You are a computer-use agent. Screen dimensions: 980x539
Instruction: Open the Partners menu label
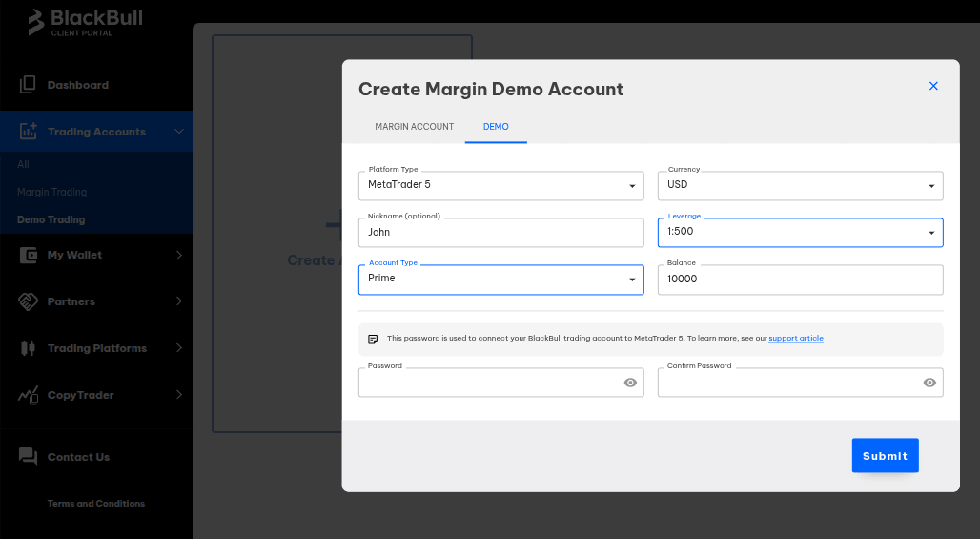pos(71,301)
